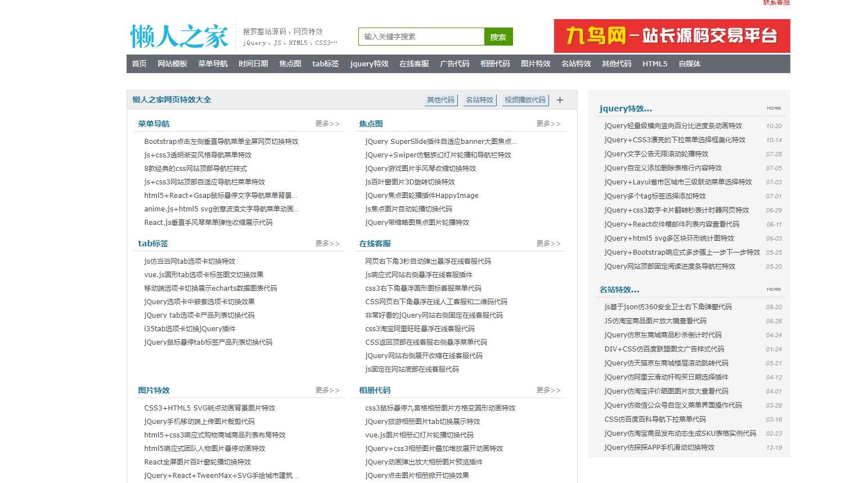Open the 相册代码 section heading link
The width and height of the screenshot is (868, 483).
[x=375, y=390]
